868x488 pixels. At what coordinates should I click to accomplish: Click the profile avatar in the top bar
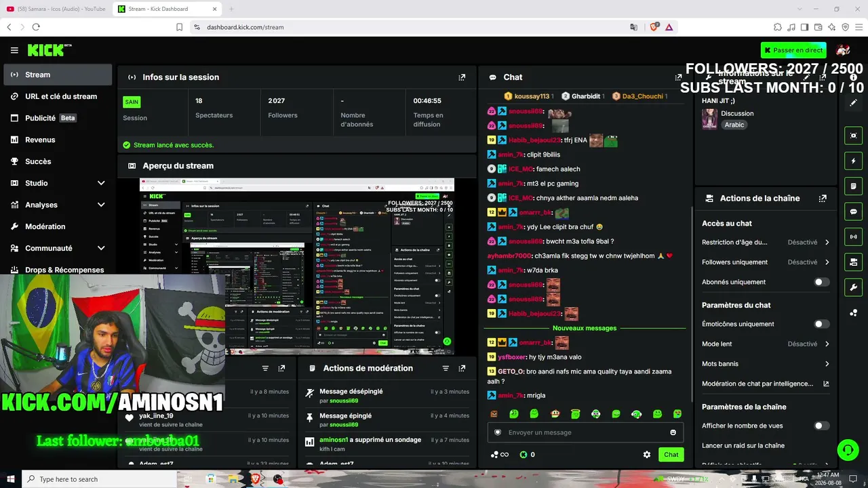[x=843, y=50]
